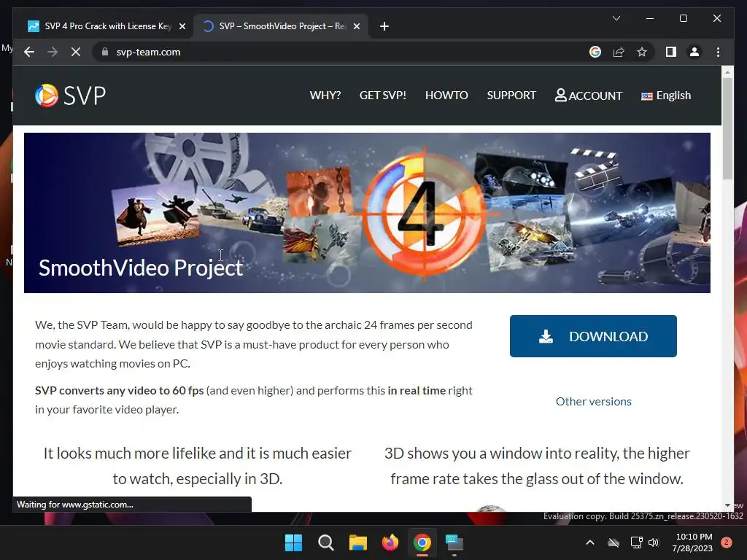Screen dimensions: 747x560
Task: Open Windows Search from the taskbar
Action: (326, 542)
